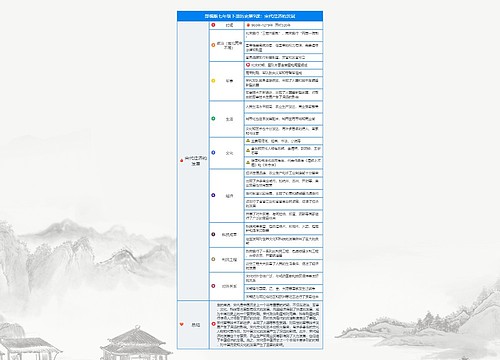Select the third yellow warning triangle icon

click(x=248, y=162)
